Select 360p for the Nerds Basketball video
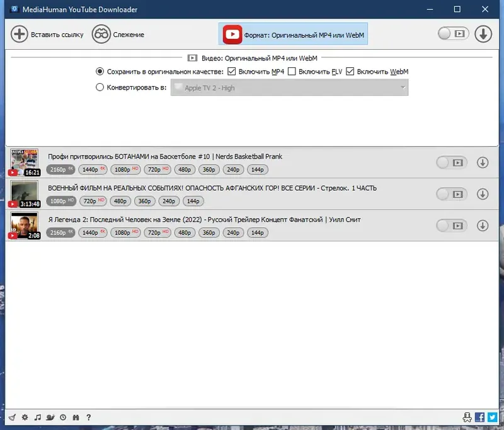This screenshot has height=430, width=504. (x=209, y=169)
